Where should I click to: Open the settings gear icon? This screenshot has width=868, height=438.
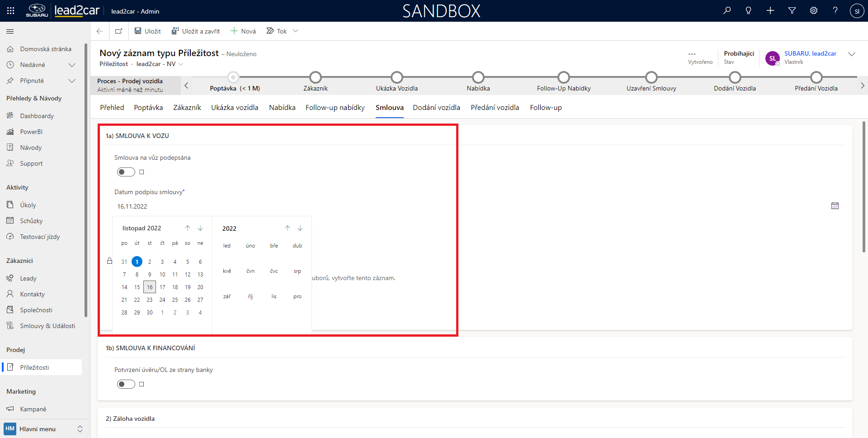coord(814,10)
